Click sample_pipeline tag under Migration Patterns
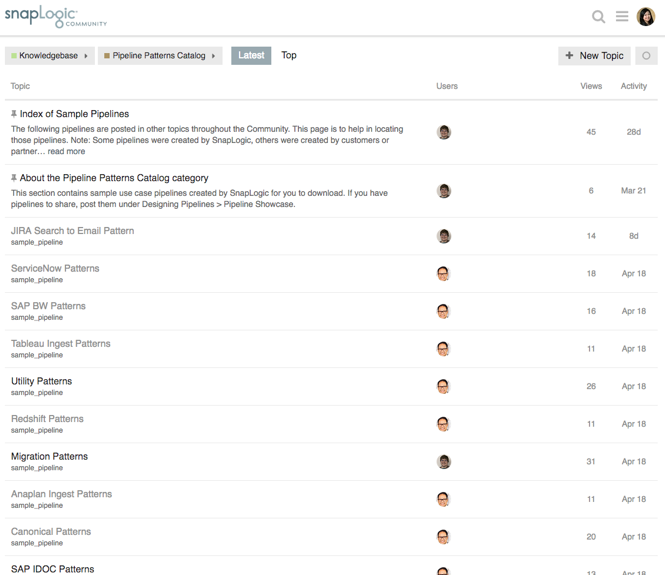This screenshot has width=665, height=575. click(x=37, y=468)
